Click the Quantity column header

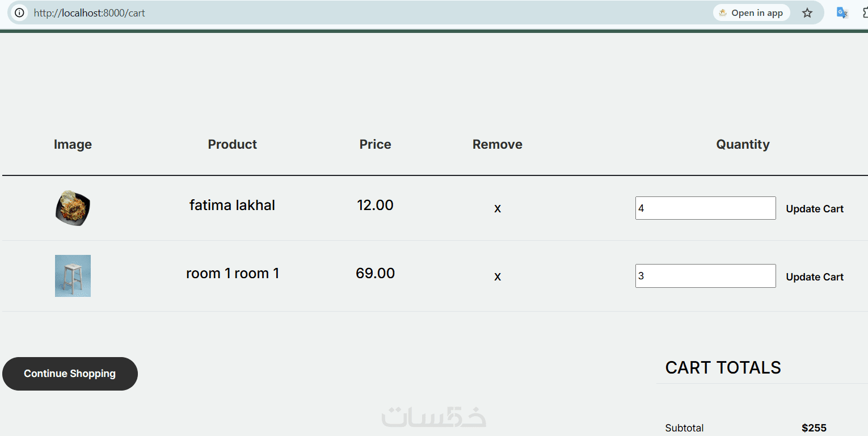[743, 144]
